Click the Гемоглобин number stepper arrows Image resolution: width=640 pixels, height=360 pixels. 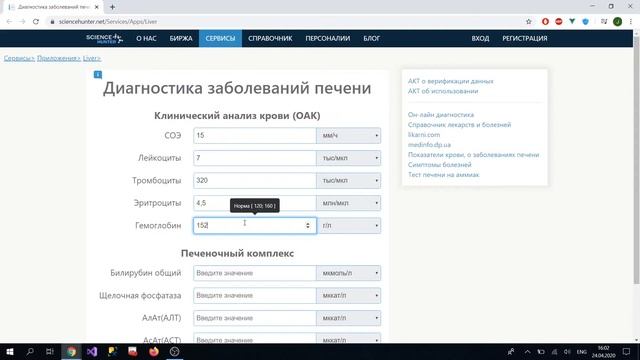click(308, 225)
